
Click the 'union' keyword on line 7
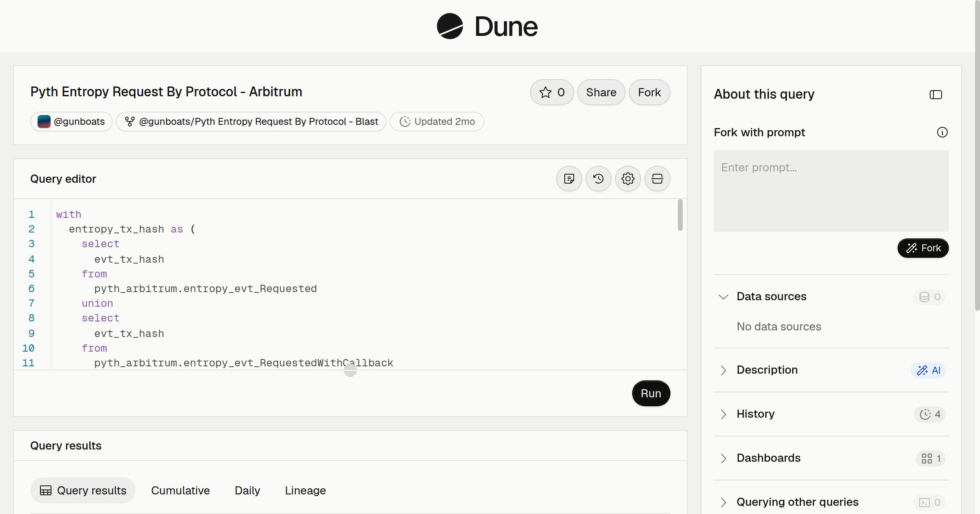click(97, 304)
